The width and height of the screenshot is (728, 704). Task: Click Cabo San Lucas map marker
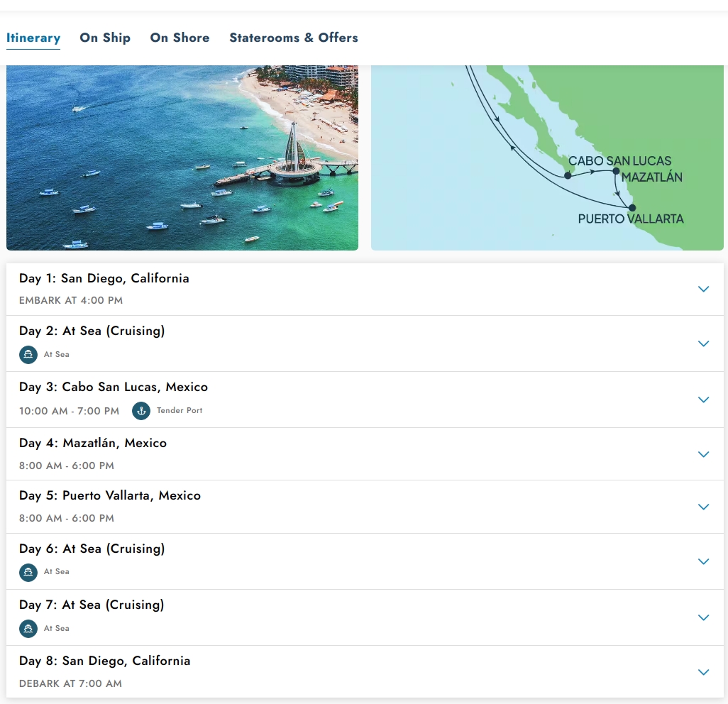[x=568, y=175]
